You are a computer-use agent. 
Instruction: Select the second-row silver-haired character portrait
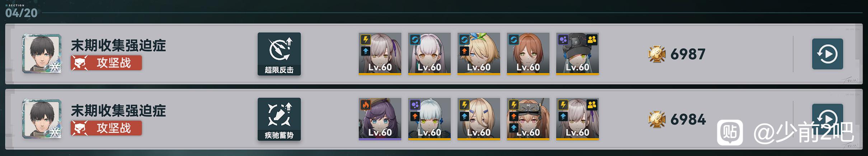430,119
